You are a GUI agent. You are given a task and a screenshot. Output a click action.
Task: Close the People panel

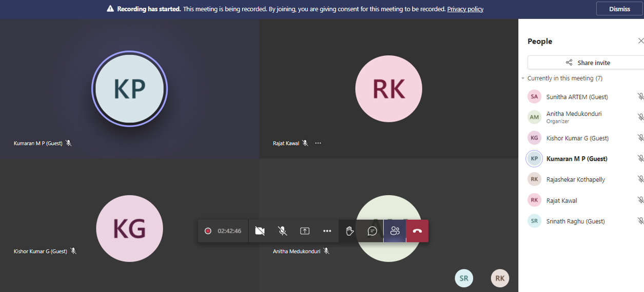[640, 41]
